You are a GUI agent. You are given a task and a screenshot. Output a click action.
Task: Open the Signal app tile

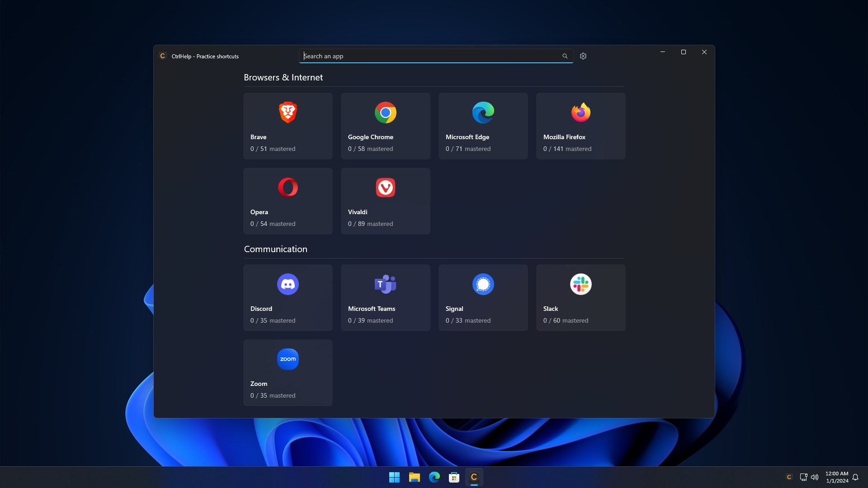tap(483, 298)
